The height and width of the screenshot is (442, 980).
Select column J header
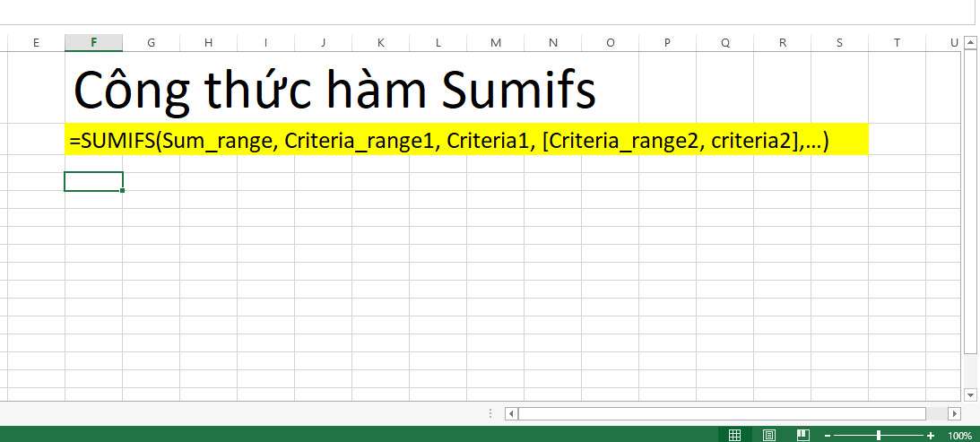pos(323,42)
